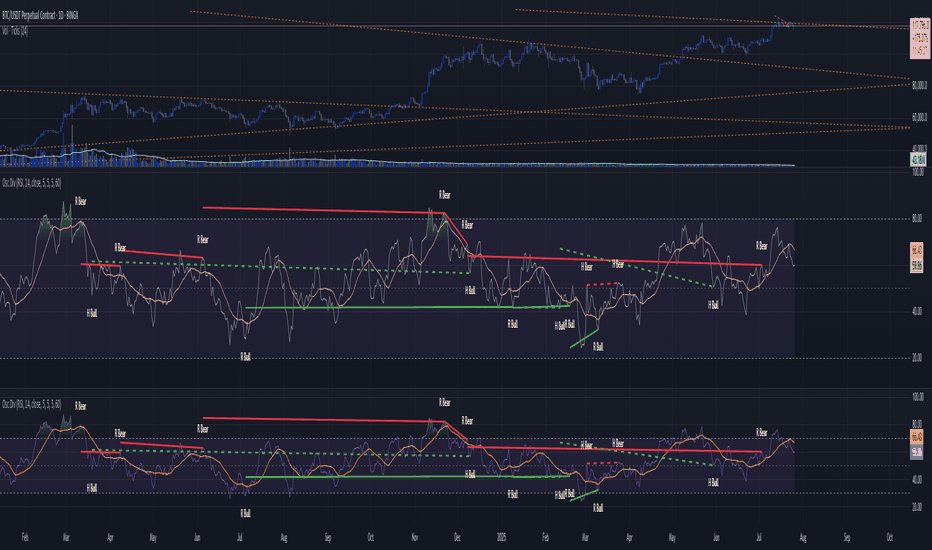932x550 pixels.
Task: Select the long solid green divergence line, middle pane
Action: click(408, 307)
